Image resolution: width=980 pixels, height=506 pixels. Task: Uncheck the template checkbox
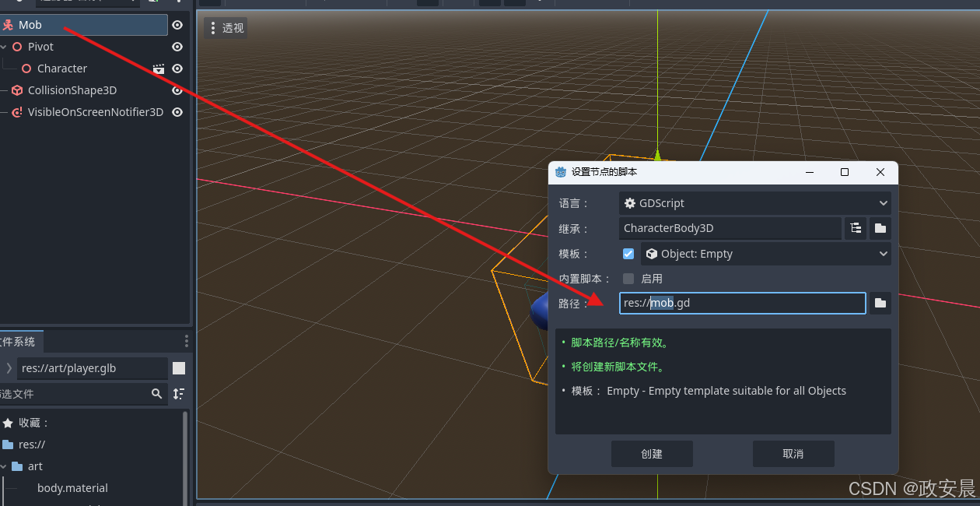coord(628,254)
